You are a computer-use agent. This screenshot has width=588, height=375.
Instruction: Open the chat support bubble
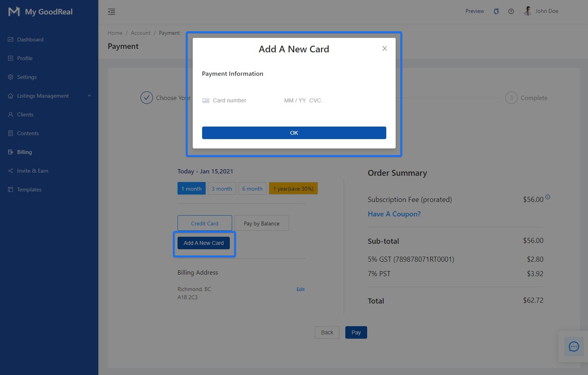click(x=574, y=346)
